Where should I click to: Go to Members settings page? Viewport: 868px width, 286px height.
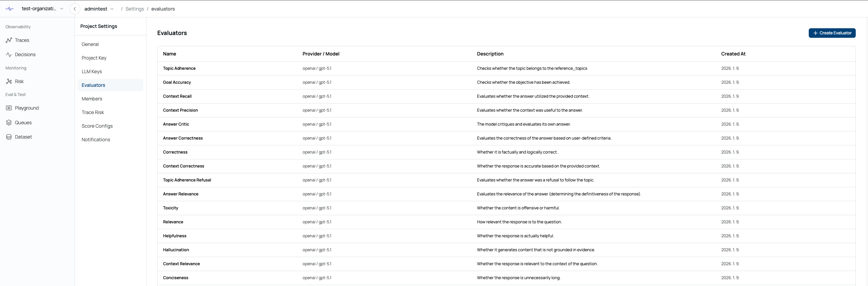(92, 99)
